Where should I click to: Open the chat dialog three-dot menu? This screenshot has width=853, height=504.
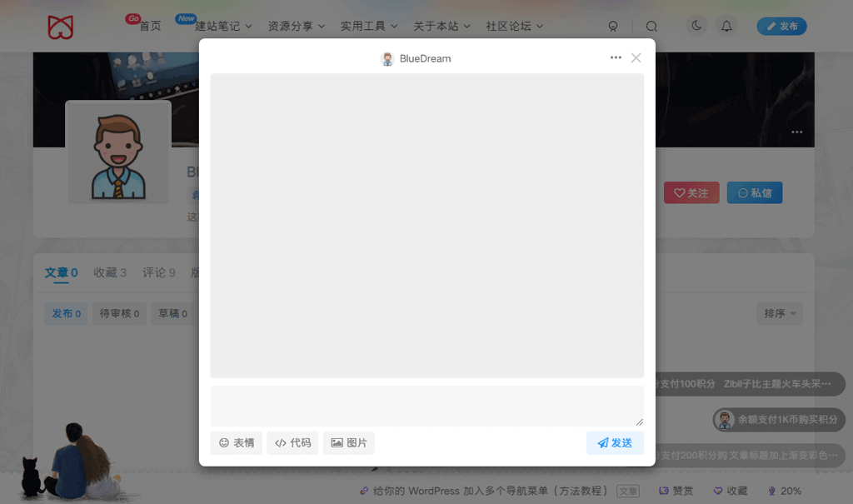tap(616, 57)
